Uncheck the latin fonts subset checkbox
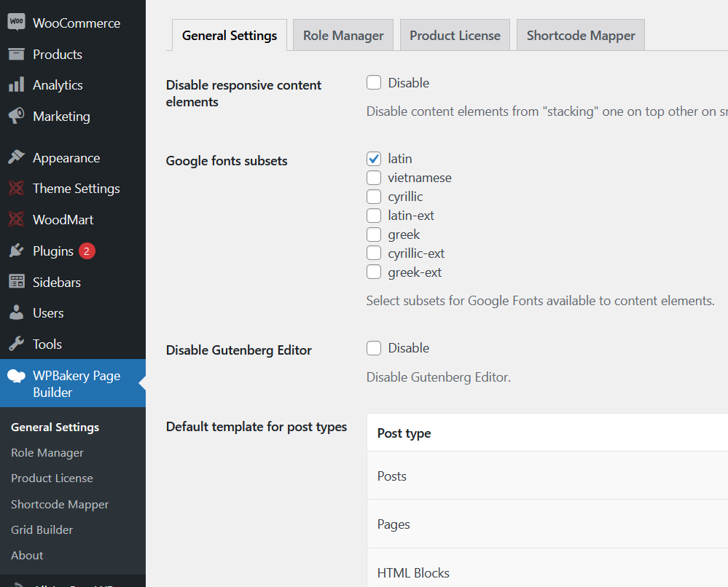This screenshot has height=587, width=728. (x=374, y=159)
